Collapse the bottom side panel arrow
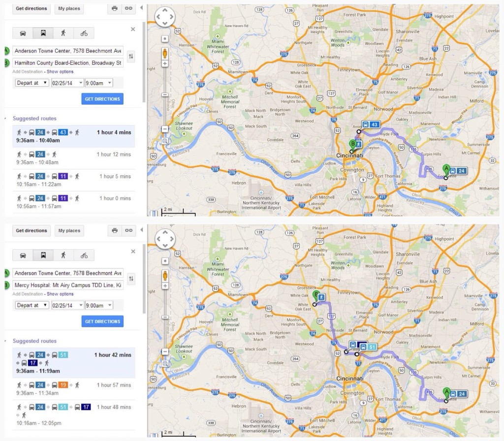The width and height of the screenshot is (504, 441). (x=141, y=230)
